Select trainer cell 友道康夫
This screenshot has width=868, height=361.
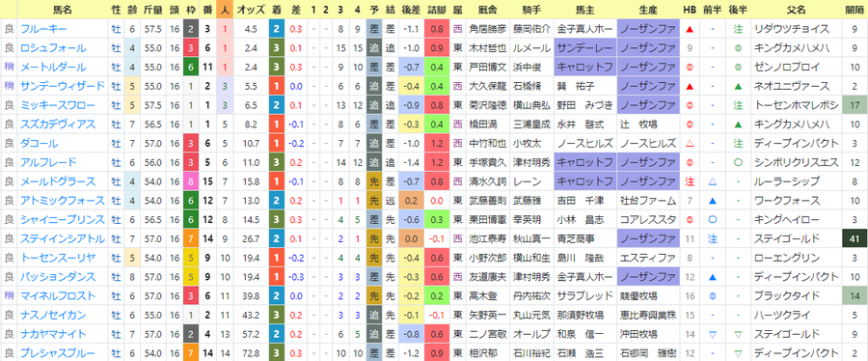point(488,277)
